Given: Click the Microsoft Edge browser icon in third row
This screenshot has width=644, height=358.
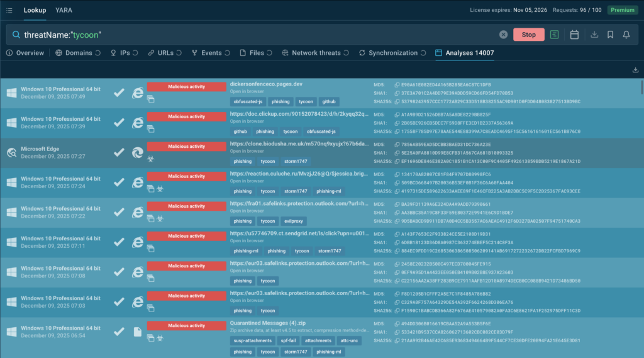Looking at the screenshot, I should (x=137, y=152).
